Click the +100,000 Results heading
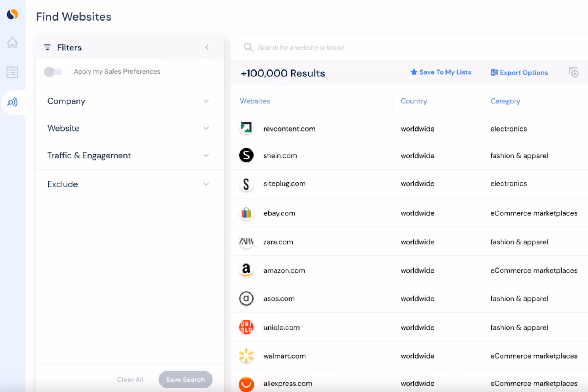588x392 pixels. click(x=283, y=73)
